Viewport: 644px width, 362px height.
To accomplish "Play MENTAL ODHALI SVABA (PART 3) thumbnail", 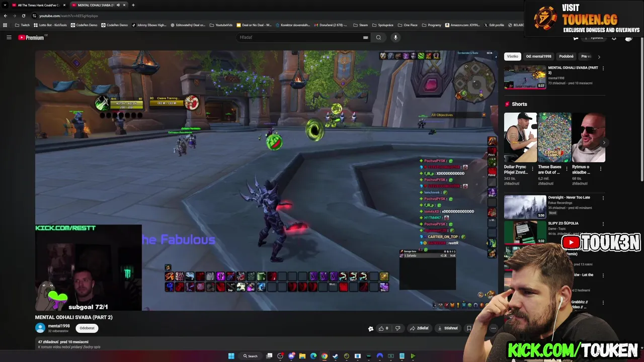I will click(x=525, y=77).
